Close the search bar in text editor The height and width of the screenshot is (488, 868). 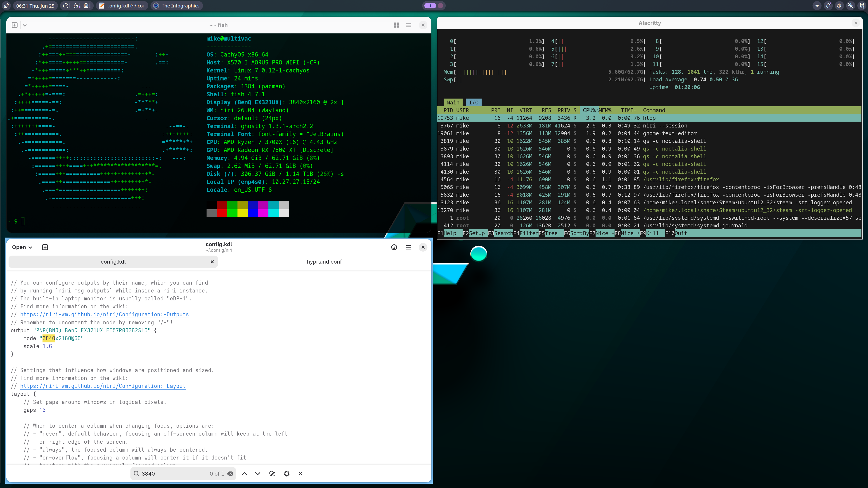300,474
